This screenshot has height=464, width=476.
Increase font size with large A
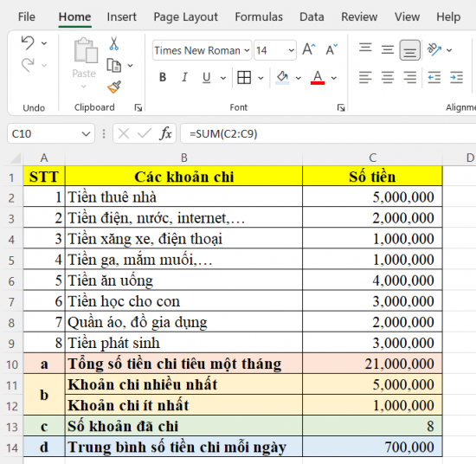click(309, 49)
